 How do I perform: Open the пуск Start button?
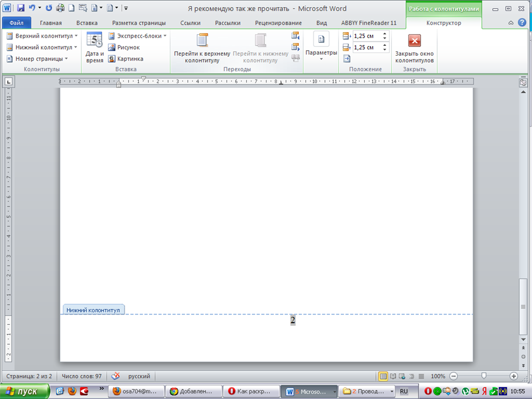[25, 391]
